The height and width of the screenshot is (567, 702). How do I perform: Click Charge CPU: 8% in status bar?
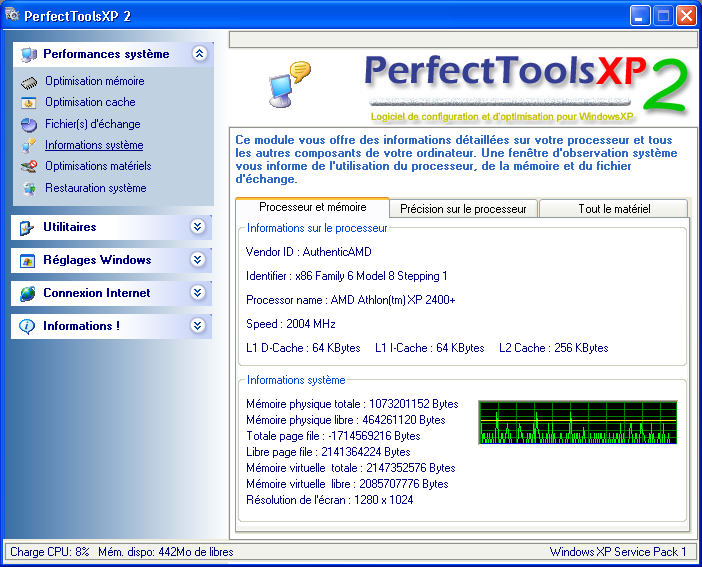pyautogui.click(x=50, y=552)
